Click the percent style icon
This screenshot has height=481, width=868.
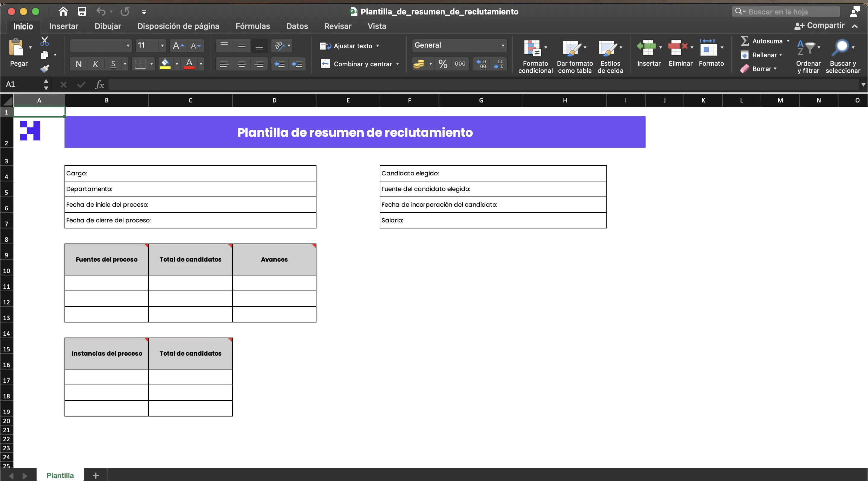(443, 64)
